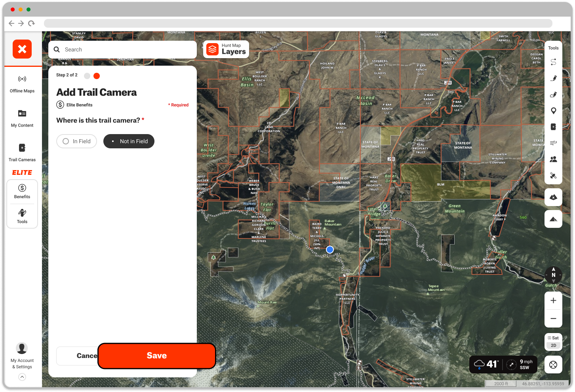Open the people sharing tool
Screen dimensions: 575x392
(x=553, y=159)
